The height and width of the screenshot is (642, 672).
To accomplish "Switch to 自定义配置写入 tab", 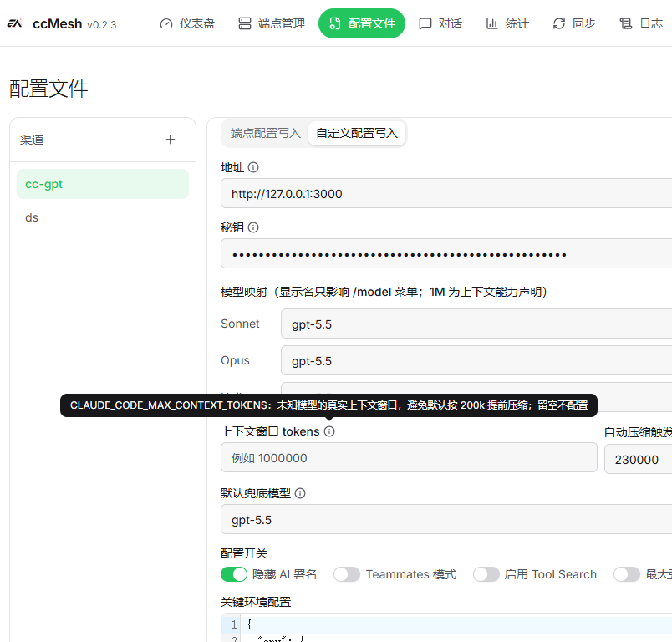I will point(357,133).
